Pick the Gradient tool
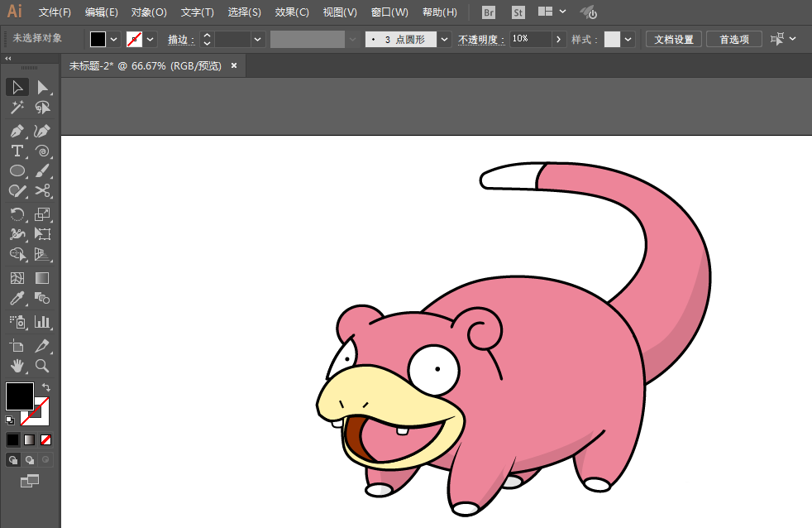The image size is (812, 528). (x=42, y=278)
